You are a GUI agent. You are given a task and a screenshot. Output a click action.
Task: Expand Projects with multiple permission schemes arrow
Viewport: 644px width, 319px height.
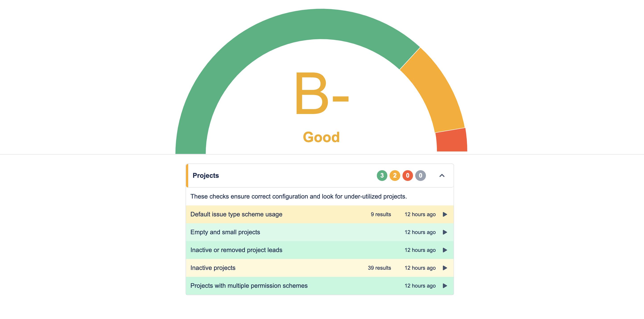[x=445, y=286]
